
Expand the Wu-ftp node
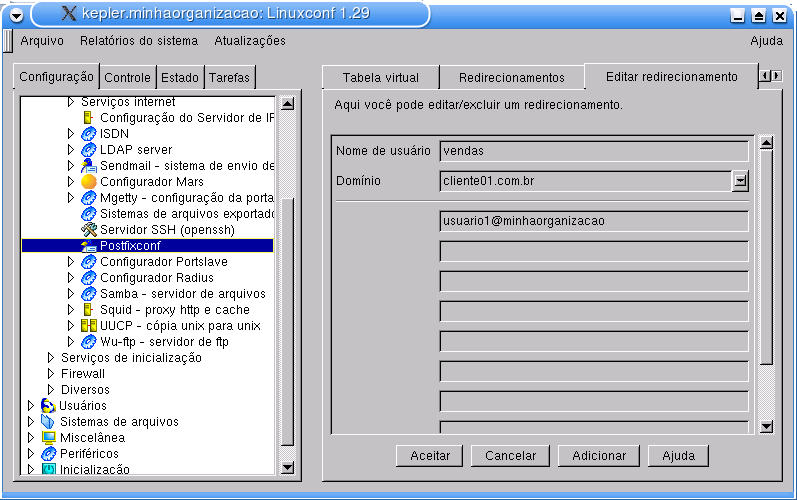coord(71,342)
